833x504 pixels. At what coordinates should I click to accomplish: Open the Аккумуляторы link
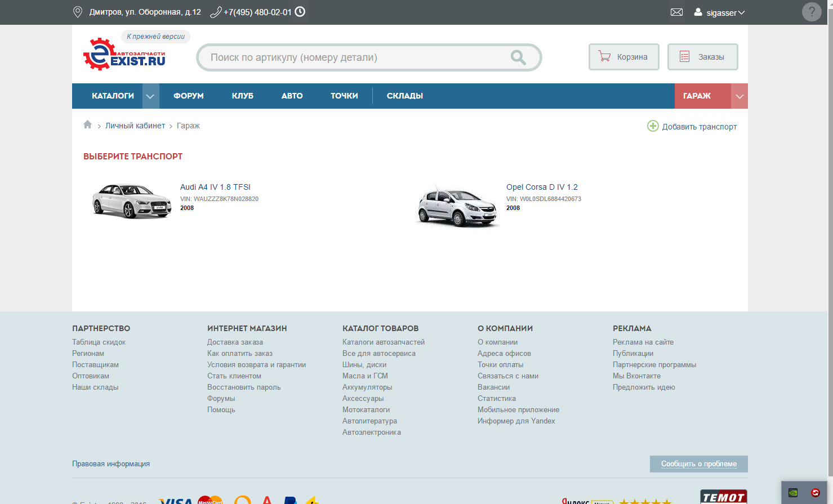pyautogui.click(x=367, y=387)
